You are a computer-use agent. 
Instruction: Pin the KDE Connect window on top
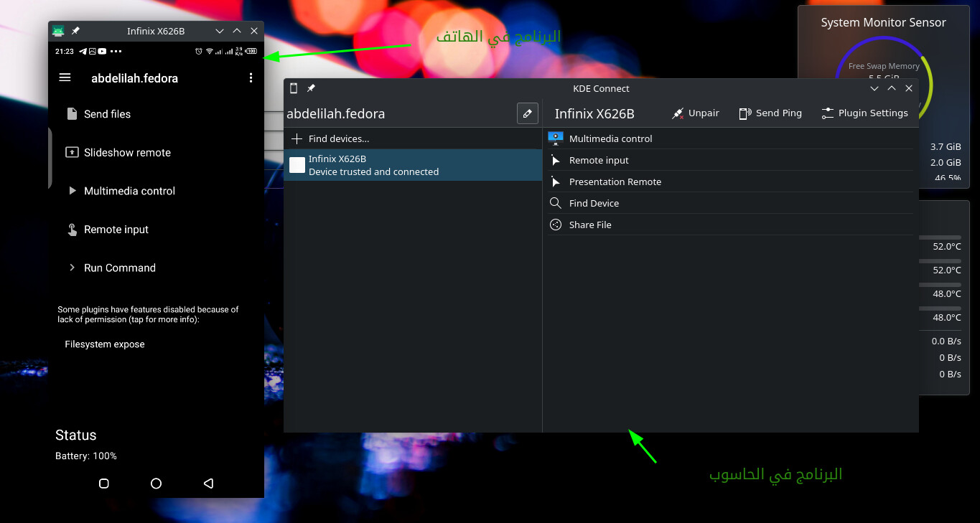coord(311,88)
